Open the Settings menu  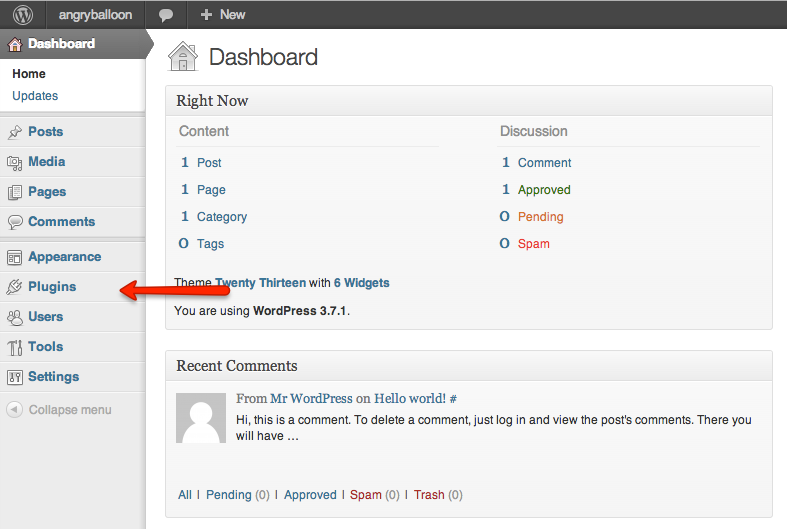(54, 377)
